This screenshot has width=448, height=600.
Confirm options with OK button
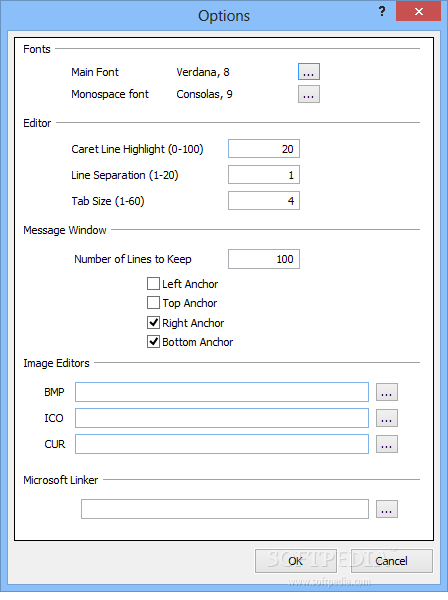296,561
